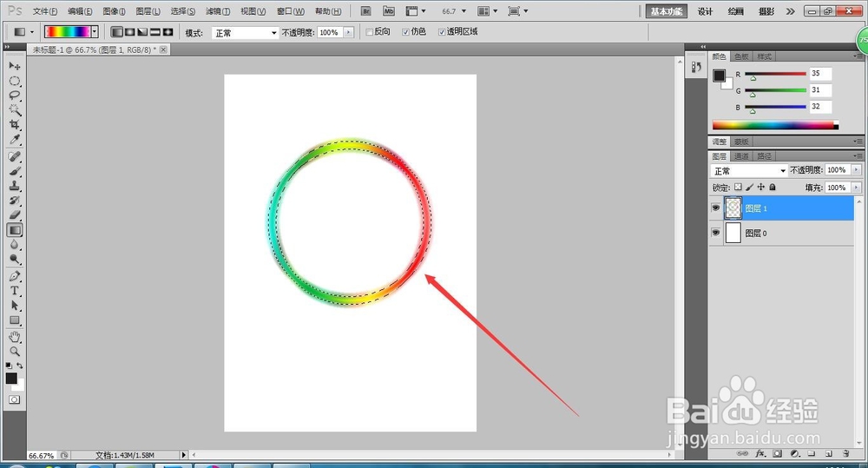Select the Gradient tool in toolbox
The width and height of the screenshot is (868, 468).
coord(15,230)
